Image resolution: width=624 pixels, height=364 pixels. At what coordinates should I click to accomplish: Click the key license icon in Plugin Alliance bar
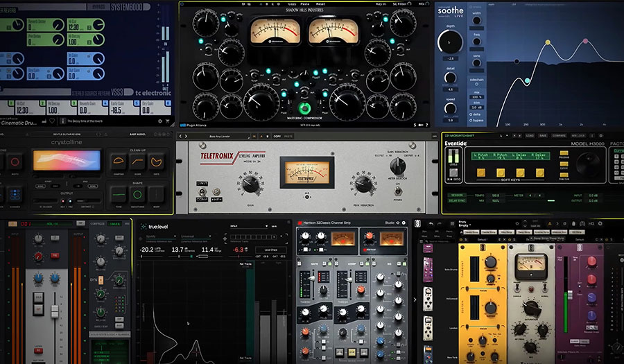(421, 125)
